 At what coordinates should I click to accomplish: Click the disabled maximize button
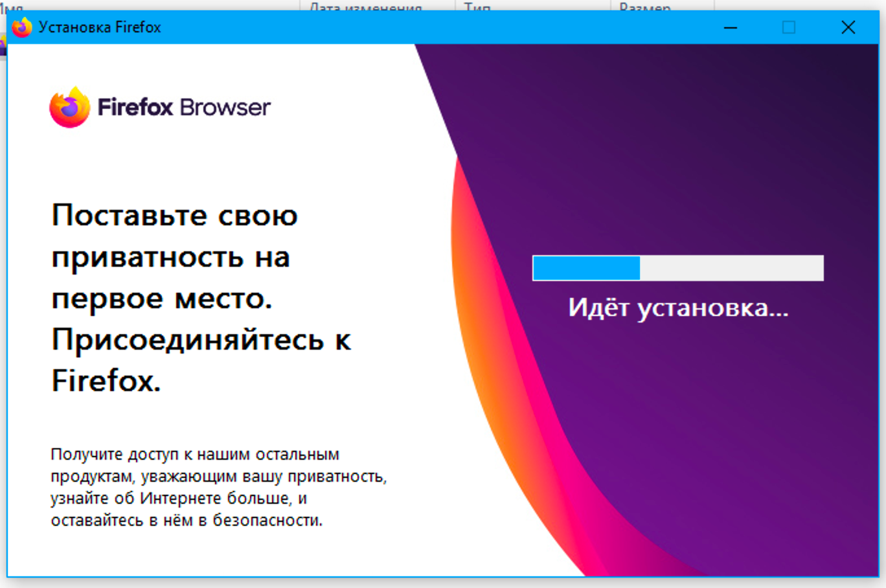point(789,27)
